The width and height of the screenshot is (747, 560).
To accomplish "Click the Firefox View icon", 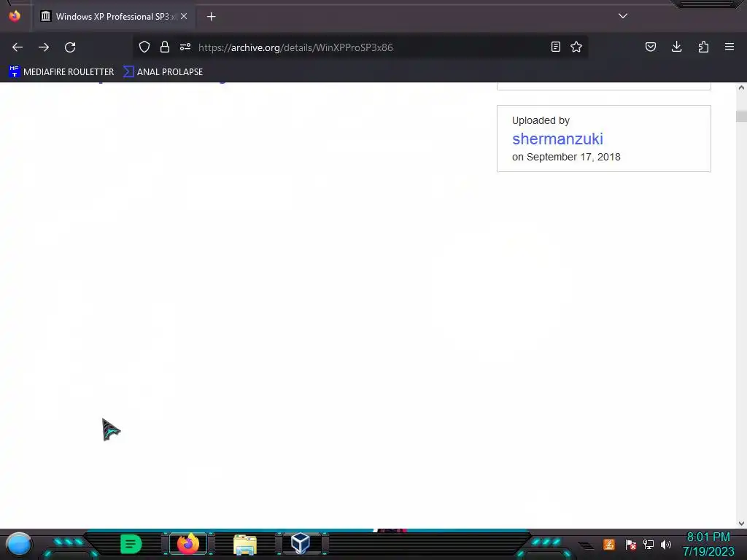I will [x=15, y=16].
